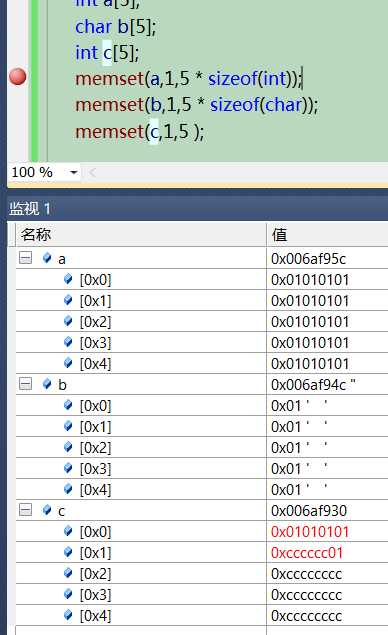Click the blue cube icon next to c
This screenshot has height=635, width=388.
point(47,509)
